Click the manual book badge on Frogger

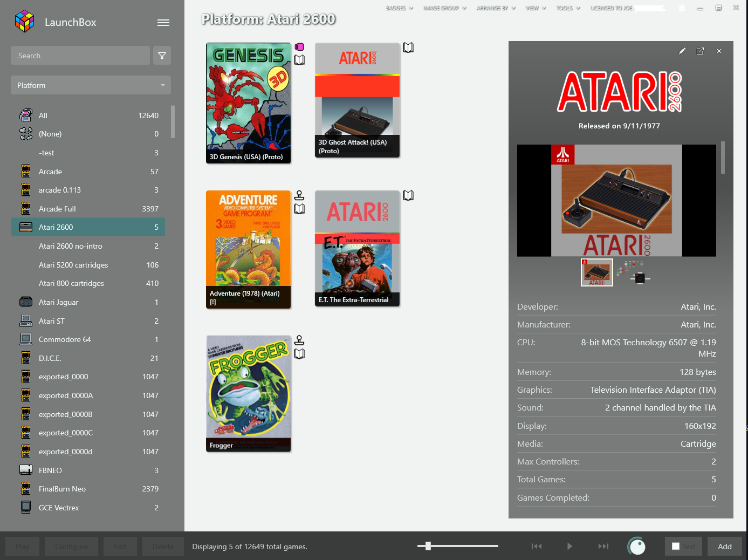point(299,354)
